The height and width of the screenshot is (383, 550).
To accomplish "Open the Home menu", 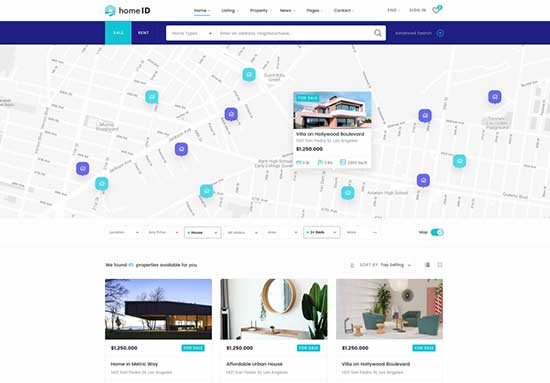I will [202, 11].
